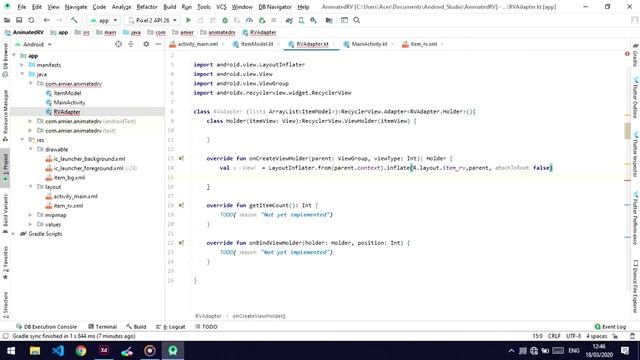
Task: Open Adobe XD from the taskbar
Action: (x=104, y=351)
